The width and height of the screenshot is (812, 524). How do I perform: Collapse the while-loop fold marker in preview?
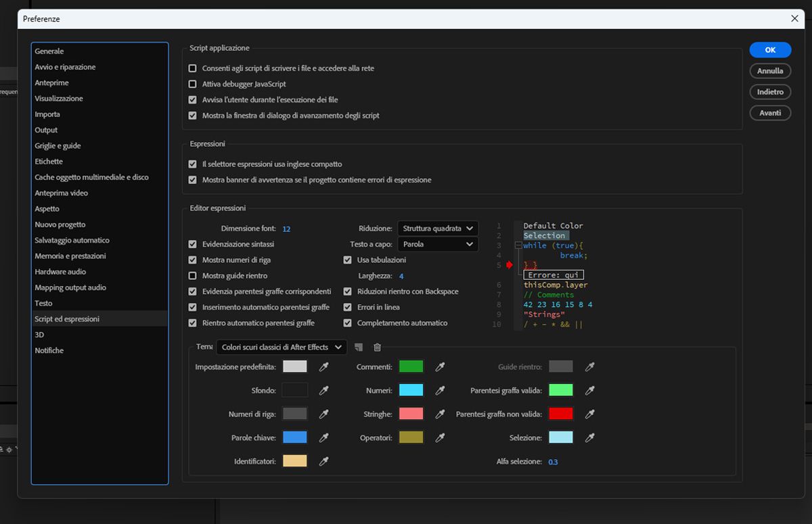click(x=518, y=245)
